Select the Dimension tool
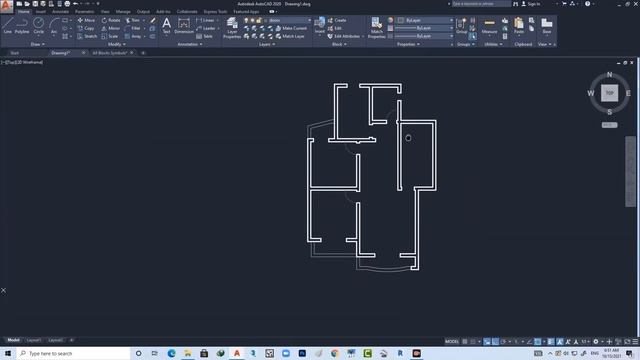Screen dimensions: 640x360 (x=184, y=25)
